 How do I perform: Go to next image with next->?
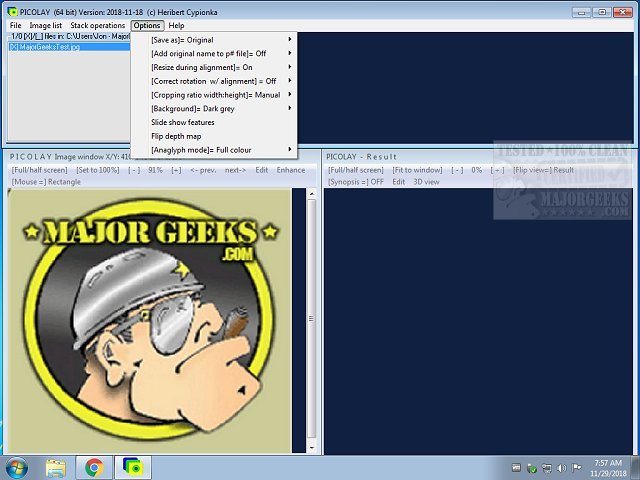click(x=236, y=170)
